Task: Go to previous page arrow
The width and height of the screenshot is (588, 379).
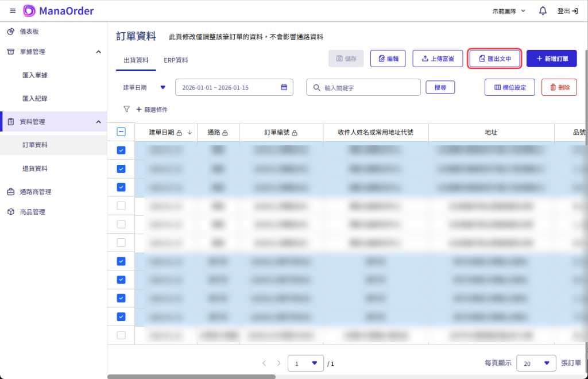Action: coord(264,363)
